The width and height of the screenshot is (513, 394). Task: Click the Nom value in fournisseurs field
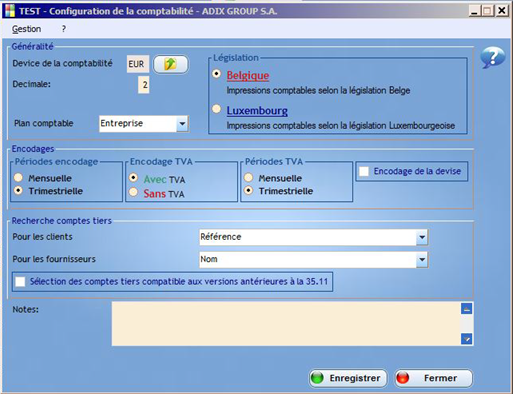pyautogui.click(x=209, y=259)
